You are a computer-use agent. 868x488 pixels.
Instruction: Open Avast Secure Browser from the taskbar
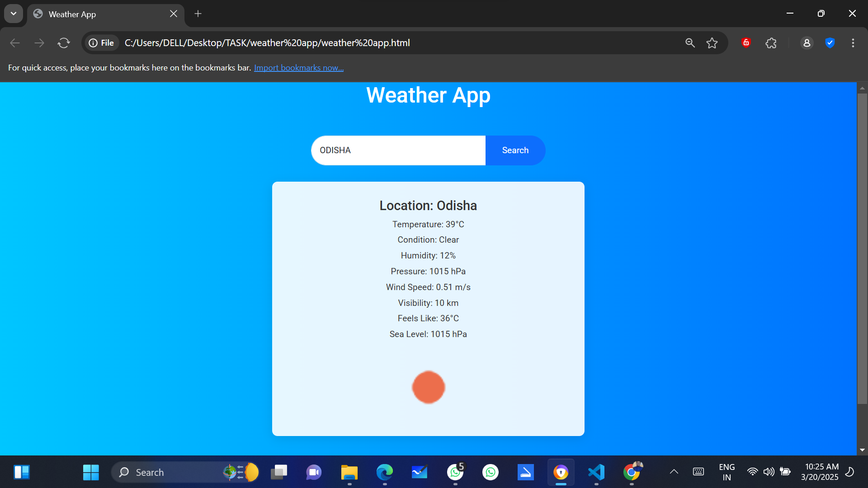561,472
